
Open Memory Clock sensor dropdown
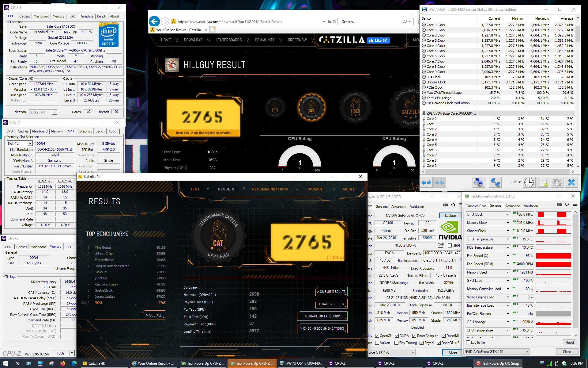pyautogui.click(x=508, y=223)
